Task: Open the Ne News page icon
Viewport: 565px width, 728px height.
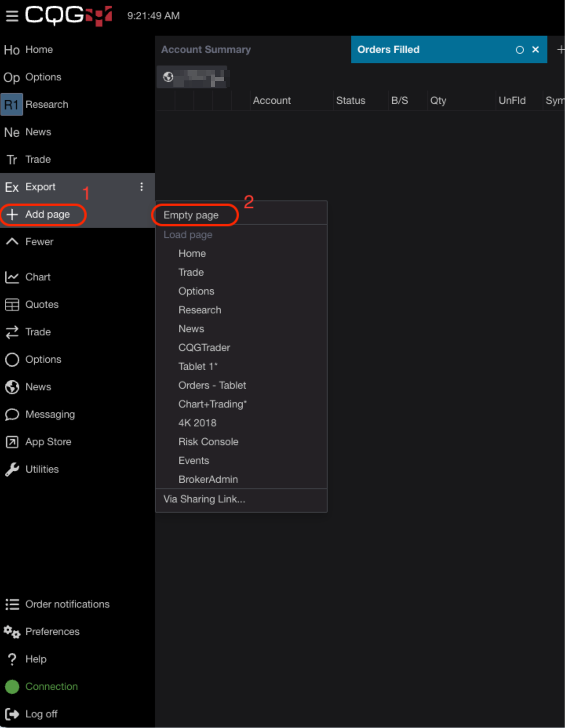Action: coord(12,132)
